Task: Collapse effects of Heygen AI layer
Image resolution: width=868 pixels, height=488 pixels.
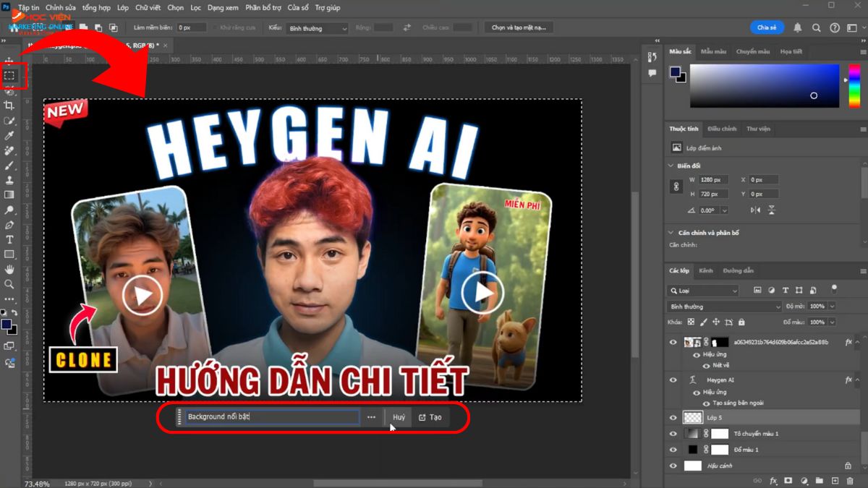Action: tap(858, 380)
